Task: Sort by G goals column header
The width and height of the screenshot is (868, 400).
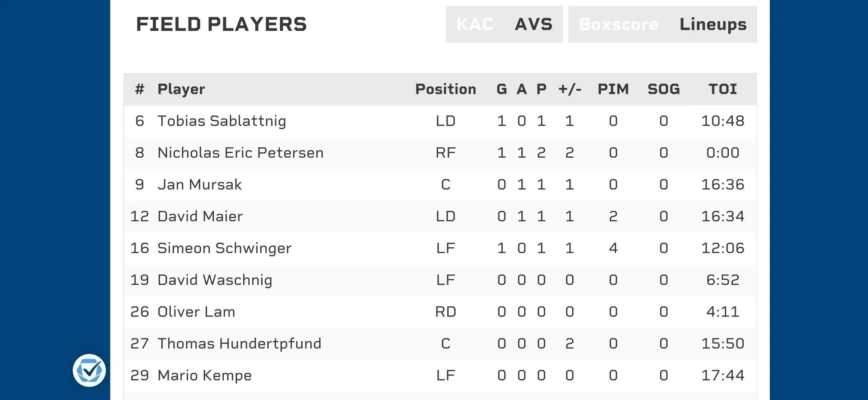Action: [x=501, y=89]
